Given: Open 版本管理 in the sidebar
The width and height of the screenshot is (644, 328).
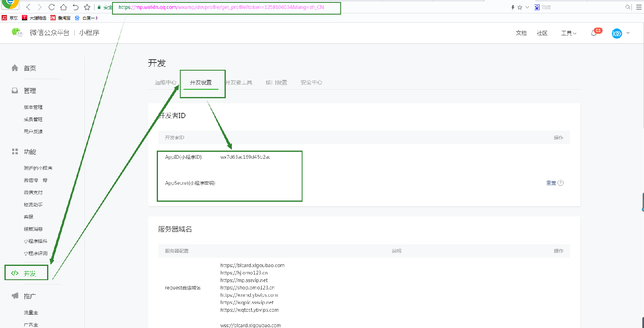Looking at the screenshot, I should tap(33, 107).
